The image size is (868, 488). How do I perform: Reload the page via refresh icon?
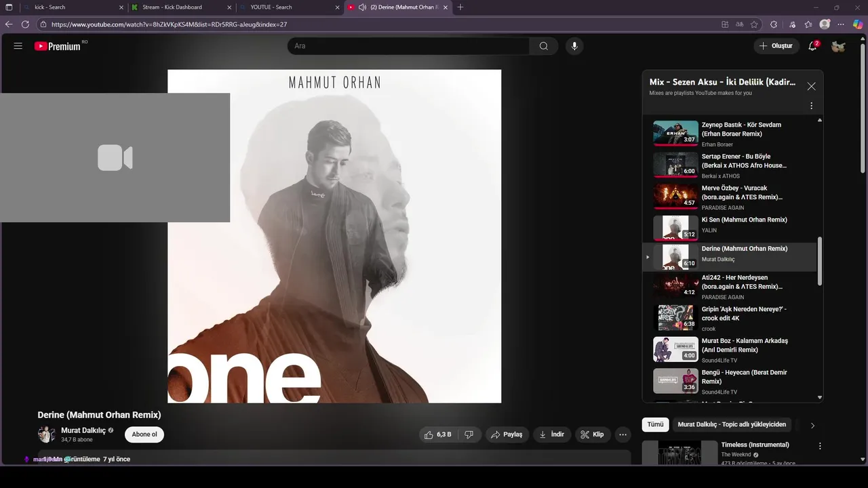[25, 24]
